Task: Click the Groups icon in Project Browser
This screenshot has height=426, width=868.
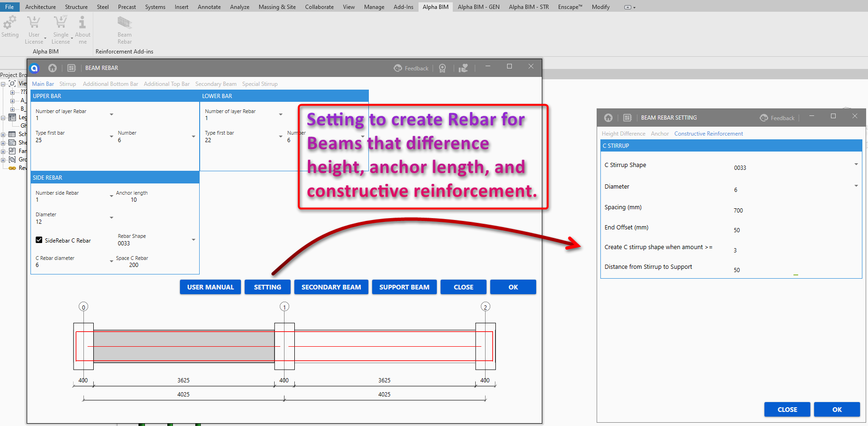Action: [13, 160]
